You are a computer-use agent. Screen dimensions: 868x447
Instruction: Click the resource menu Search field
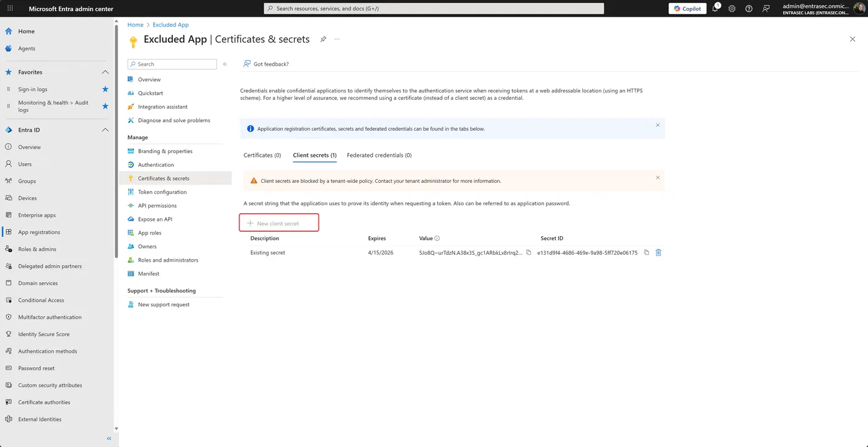coord(172,64)
